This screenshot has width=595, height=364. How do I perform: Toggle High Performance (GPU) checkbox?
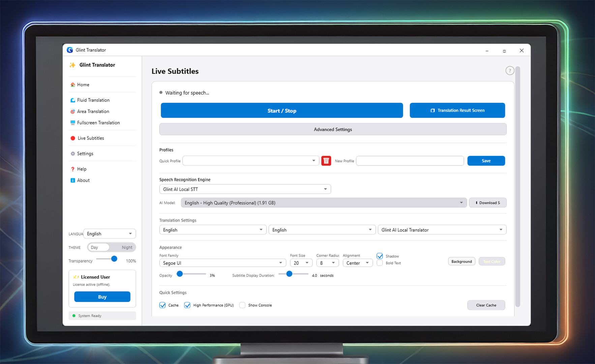pos(187,305)
